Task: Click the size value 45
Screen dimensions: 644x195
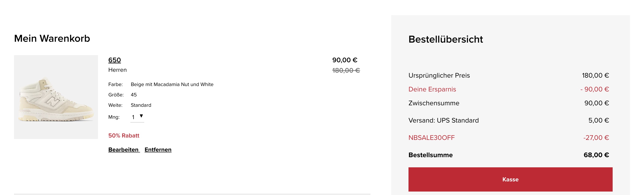Action: (x=134, y=95)
